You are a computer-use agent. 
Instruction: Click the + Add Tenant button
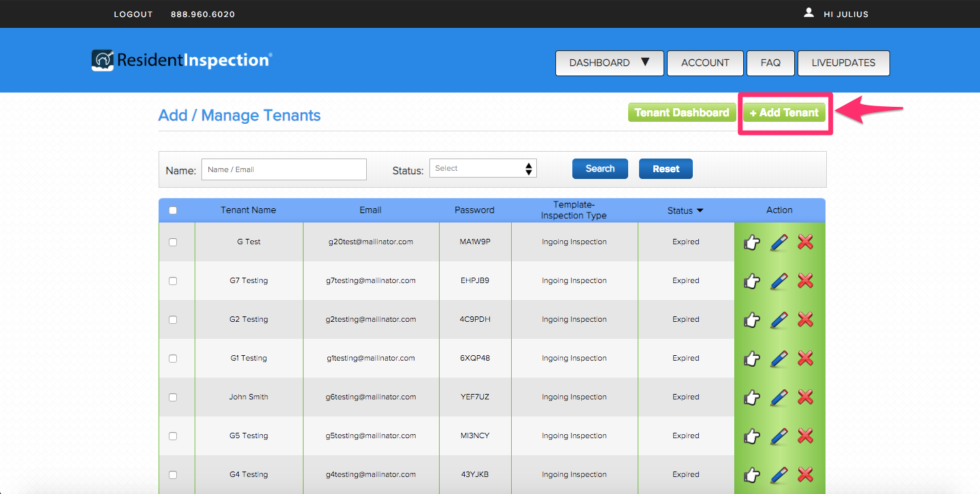pos(784,113)
